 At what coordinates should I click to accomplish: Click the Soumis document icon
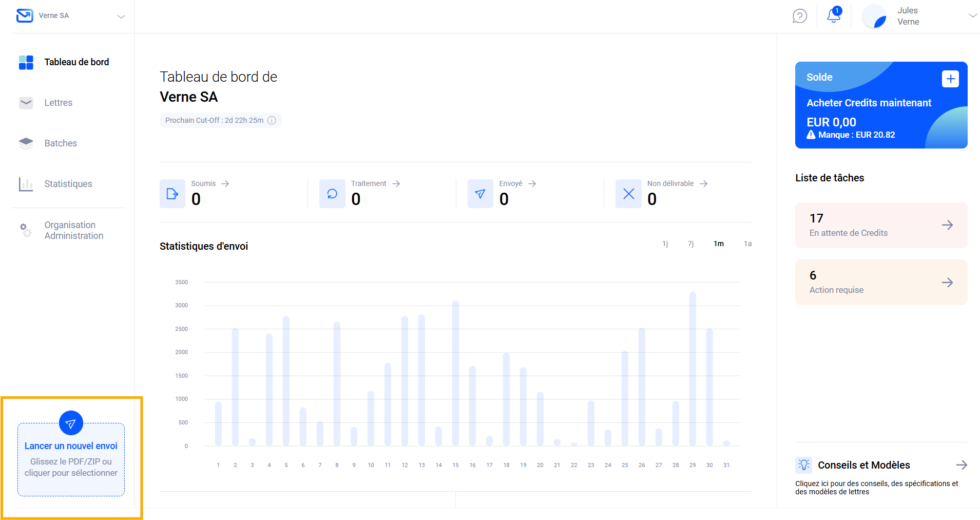172,194
